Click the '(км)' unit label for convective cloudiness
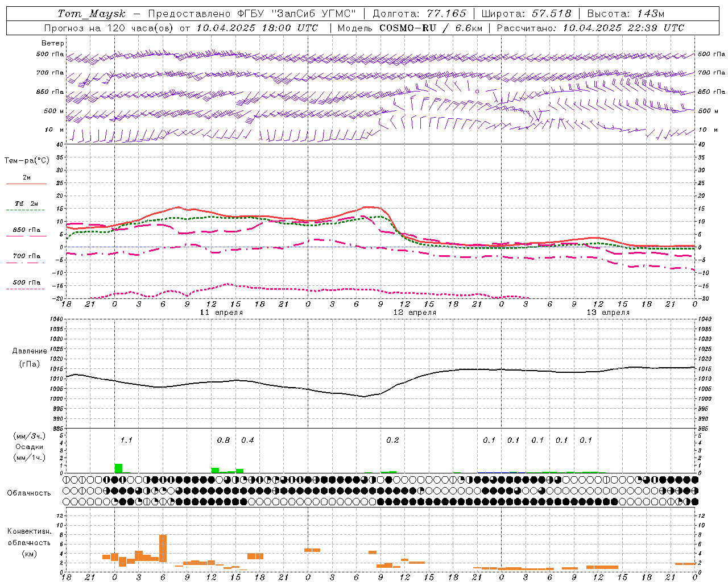Screen dimensions: 728x582 click(29, 554)
